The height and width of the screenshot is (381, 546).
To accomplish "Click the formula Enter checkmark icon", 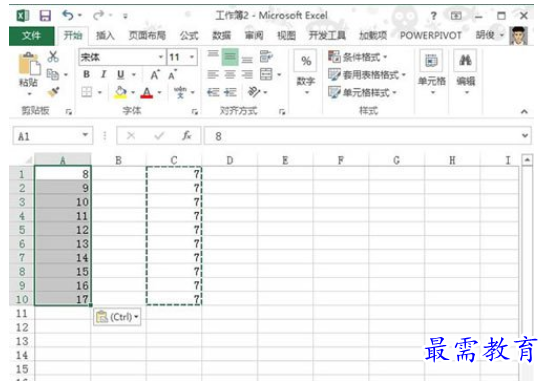I will click(x=159, y=135).
